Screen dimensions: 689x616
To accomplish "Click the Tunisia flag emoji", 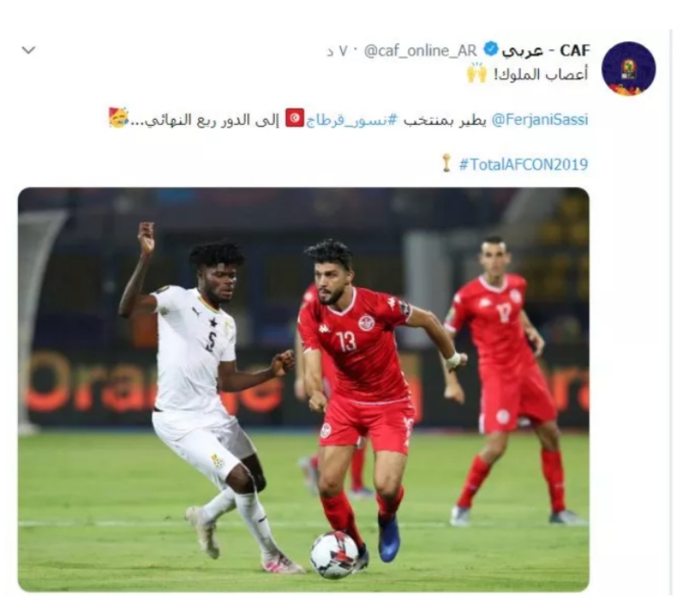I will [295, 118].
